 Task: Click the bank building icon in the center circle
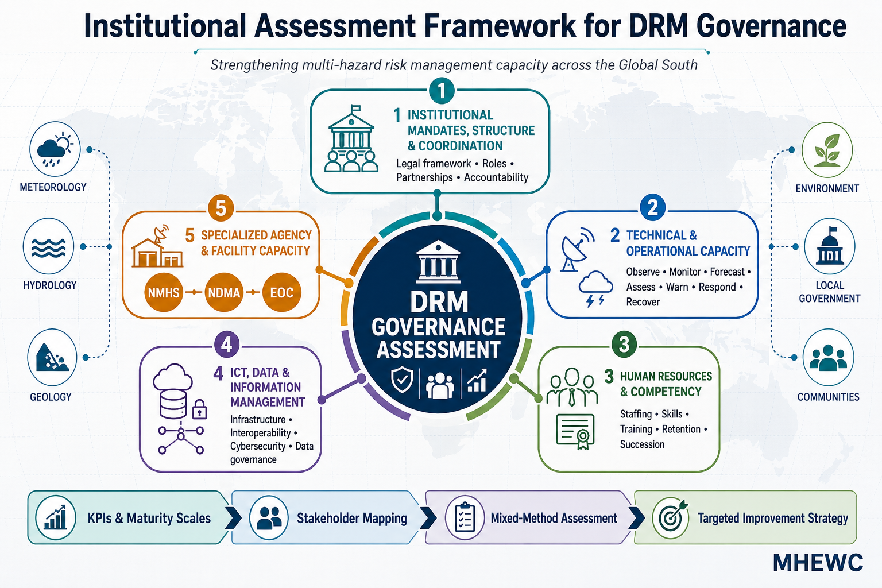(438, 261)
